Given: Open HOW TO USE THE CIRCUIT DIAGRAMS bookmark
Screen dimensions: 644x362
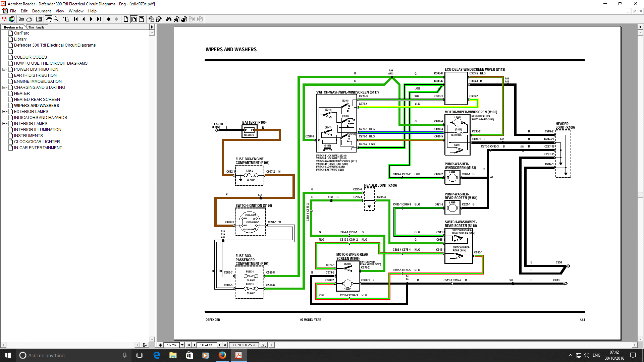Looking at the screenshot, I should click(51, 63).
